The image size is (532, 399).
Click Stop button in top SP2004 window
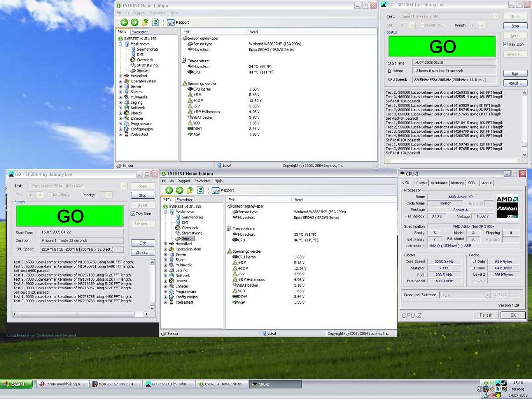coord(515,26)
